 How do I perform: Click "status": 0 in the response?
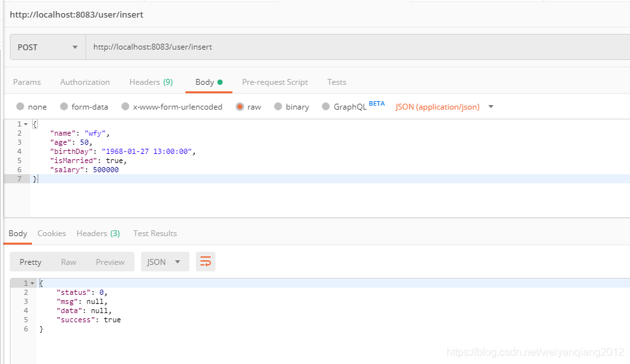82,292
